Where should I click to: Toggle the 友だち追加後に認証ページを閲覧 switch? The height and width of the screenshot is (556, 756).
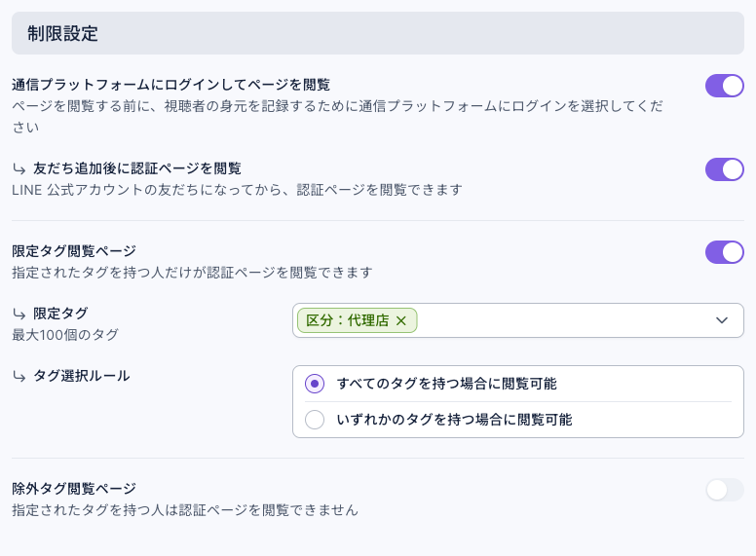tap(724, 169)
